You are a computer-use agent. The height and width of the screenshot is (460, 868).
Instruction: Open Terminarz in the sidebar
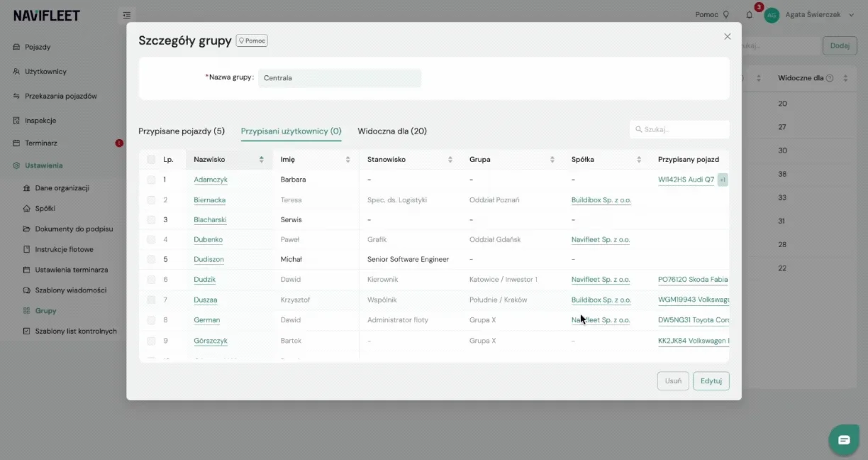41,143
